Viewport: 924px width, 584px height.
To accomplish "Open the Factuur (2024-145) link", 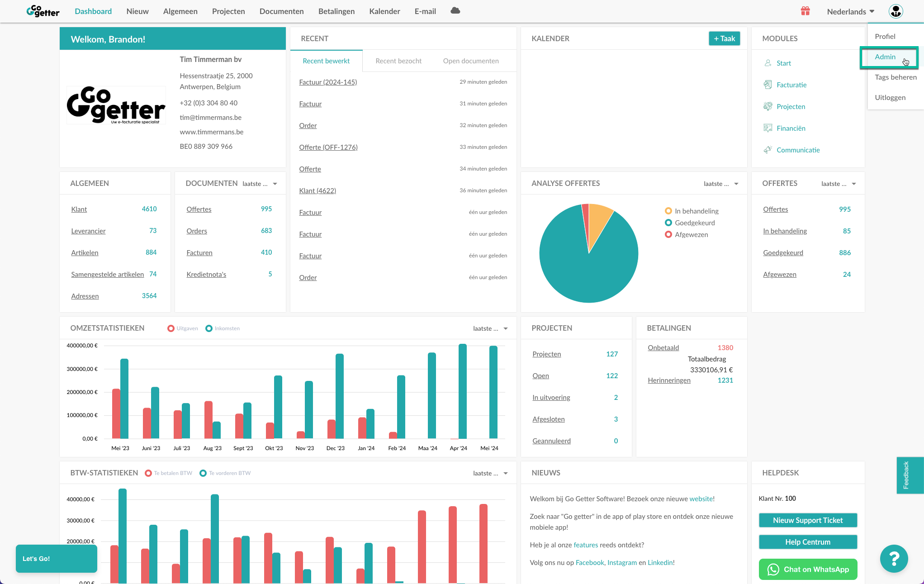I will point(328,82).
